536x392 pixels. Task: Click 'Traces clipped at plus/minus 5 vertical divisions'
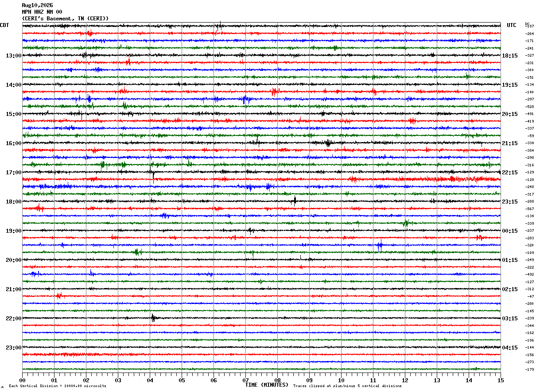tap(347, 386)
